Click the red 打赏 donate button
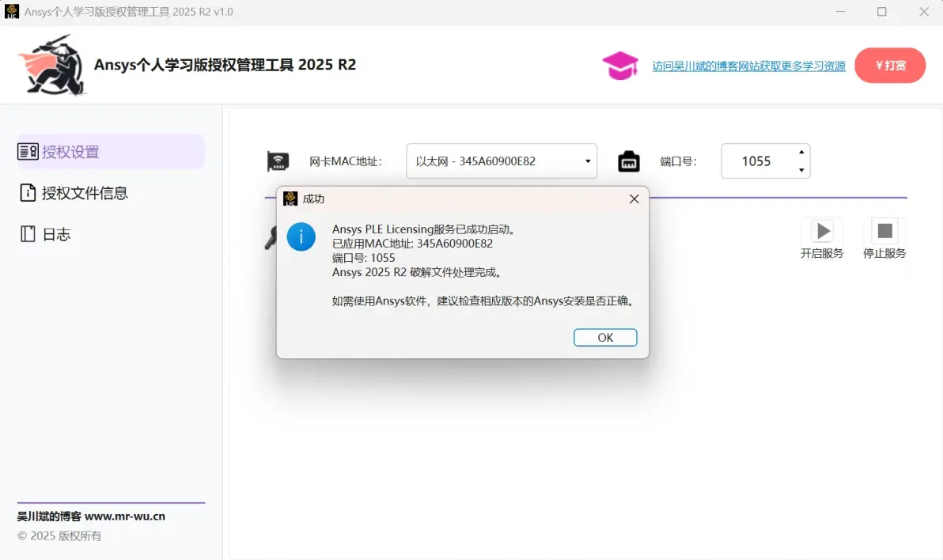Viewport: 943px width, 560px height. tap(890, 66)
